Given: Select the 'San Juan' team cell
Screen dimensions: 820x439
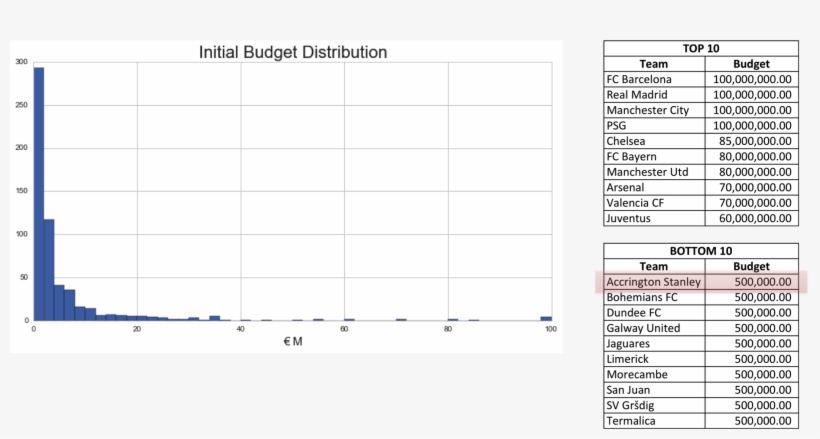Looking at the screenshot, I should [654, 390].
